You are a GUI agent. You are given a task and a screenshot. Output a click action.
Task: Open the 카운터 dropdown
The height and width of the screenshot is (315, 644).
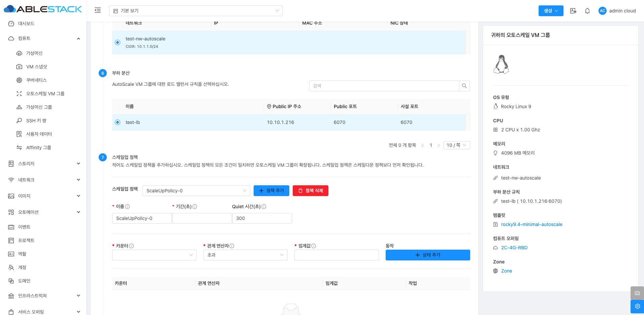click(154, 255)
